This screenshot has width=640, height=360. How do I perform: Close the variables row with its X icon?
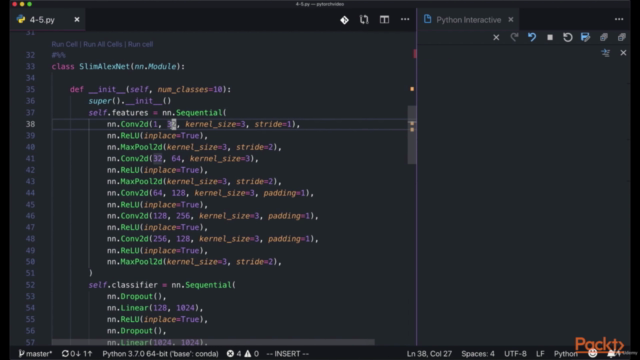pyautogui.click(x=623, y=53)
